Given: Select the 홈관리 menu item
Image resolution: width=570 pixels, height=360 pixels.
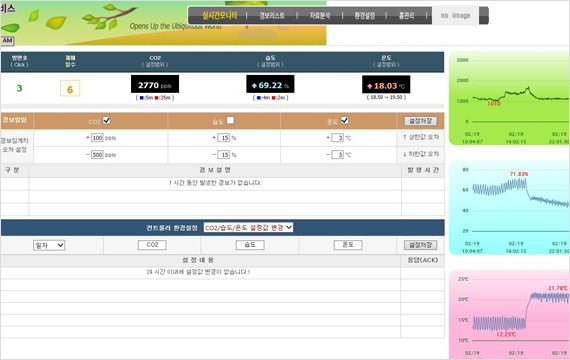Looking at the screenshot, I should [x=406, y=16].
